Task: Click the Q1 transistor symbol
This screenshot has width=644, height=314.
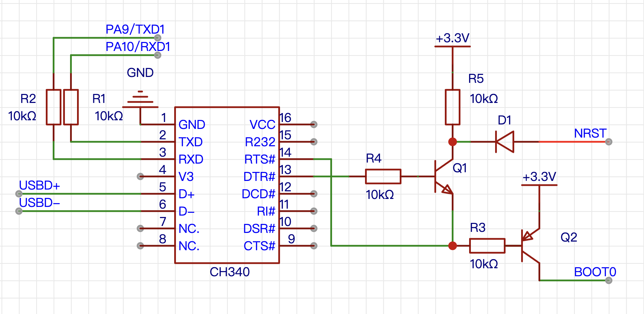Action: pos(442,176)
